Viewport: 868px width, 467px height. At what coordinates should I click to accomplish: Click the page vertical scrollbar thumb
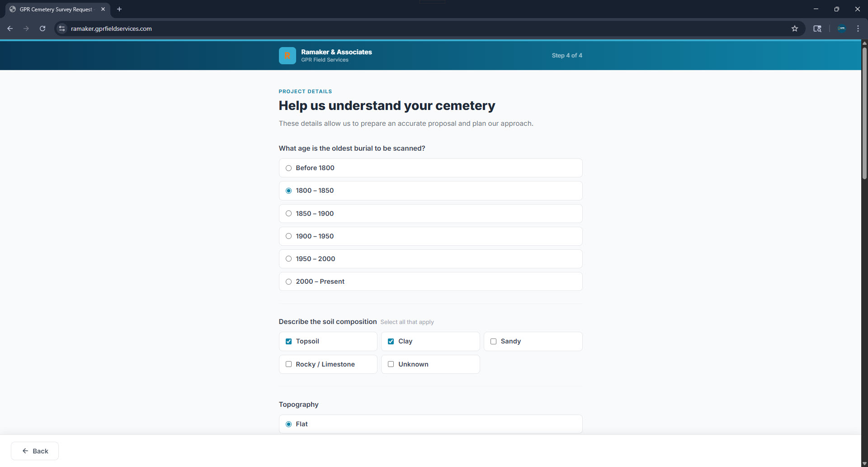864,113
